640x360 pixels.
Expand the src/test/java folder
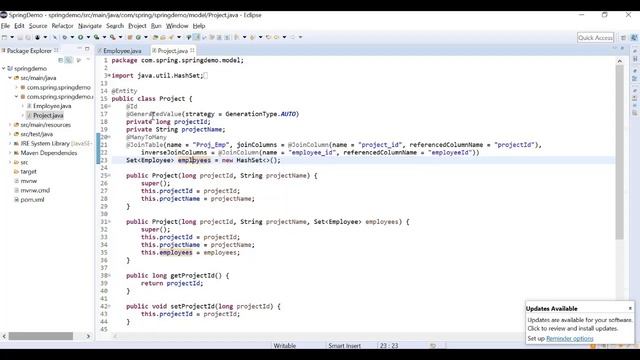[10, 134]
